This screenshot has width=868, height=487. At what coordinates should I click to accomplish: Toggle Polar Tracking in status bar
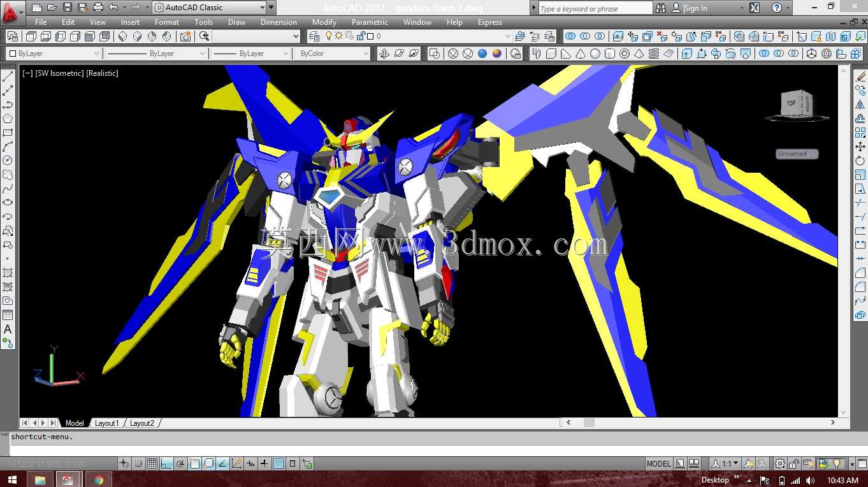click(x=180, y=463)
